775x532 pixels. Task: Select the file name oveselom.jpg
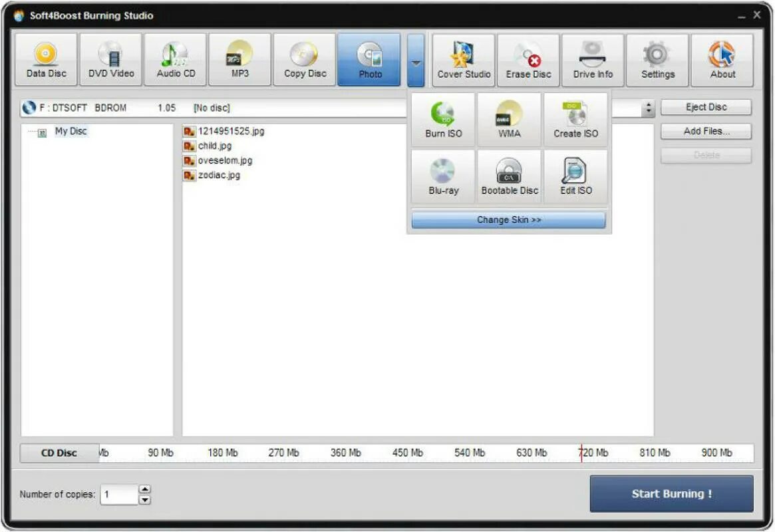click(225, 161)
